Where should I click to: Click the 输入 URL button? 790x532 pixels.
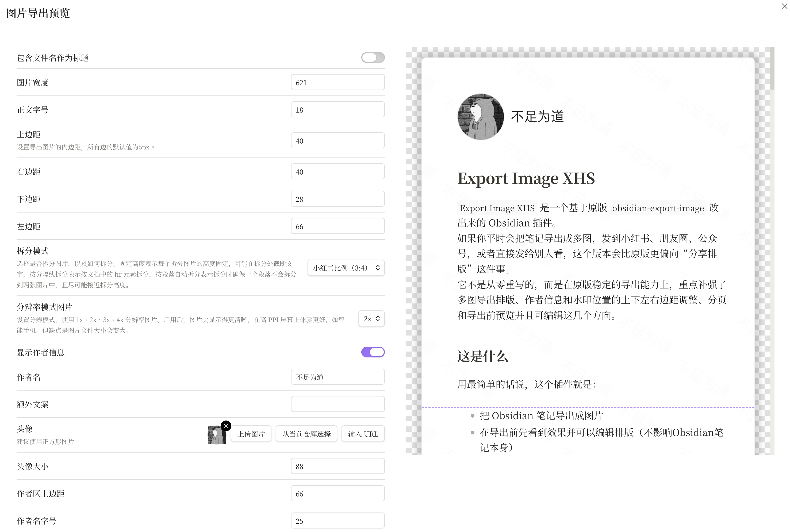[363, 433]
